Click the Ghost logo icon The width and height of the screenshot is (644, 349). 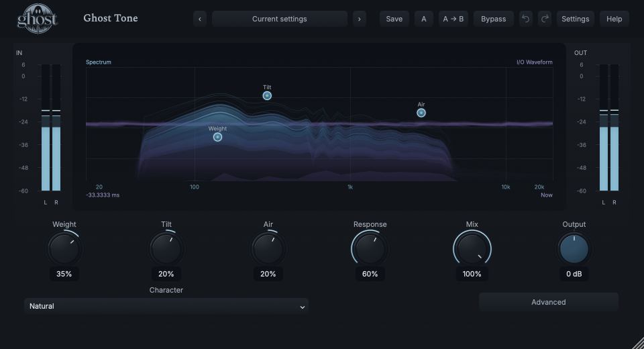click(x=38, y=19)
